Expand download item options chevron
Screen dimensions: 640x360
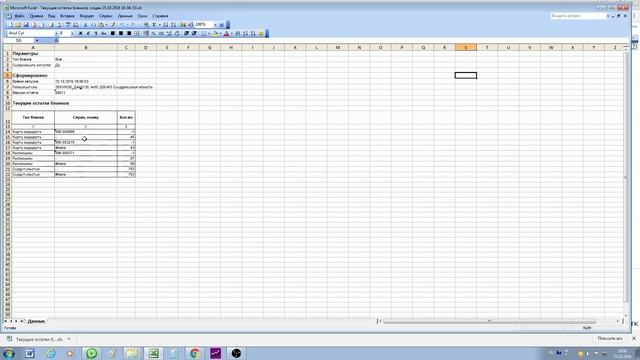69,339
